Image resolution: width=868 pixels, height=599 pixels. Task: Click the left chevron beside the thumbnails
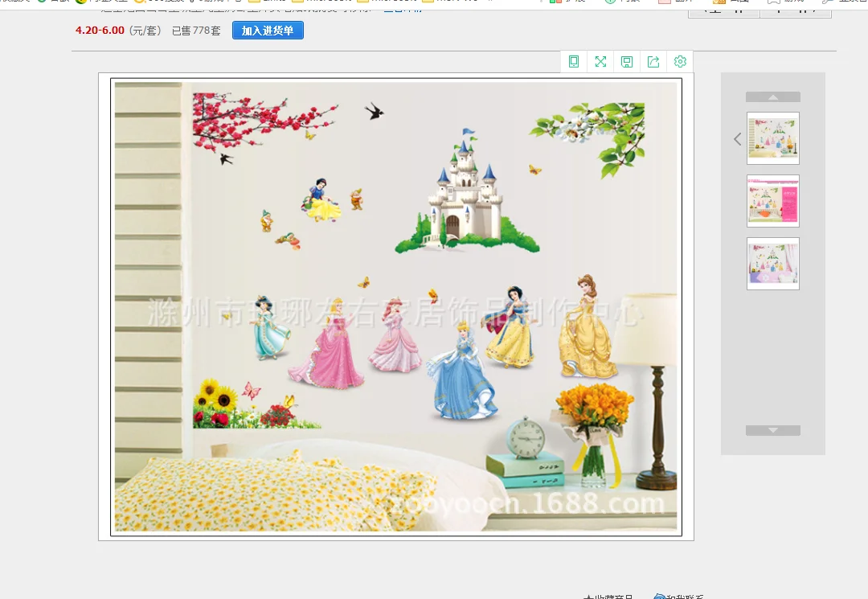(x=737, y=139)
